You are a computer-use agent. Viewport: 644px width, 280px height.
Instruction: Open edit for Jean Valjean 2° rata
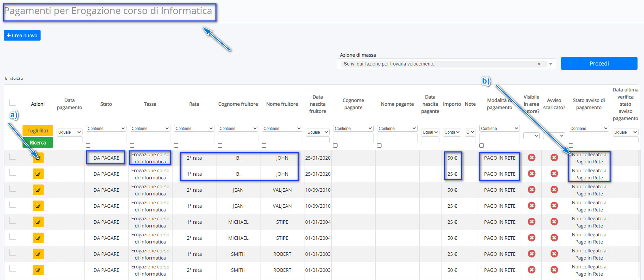pos(38,190)
